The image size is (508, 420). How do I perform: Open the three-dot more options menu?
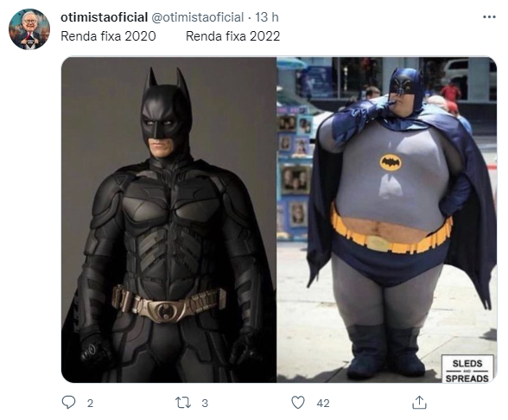pos(489,17)
